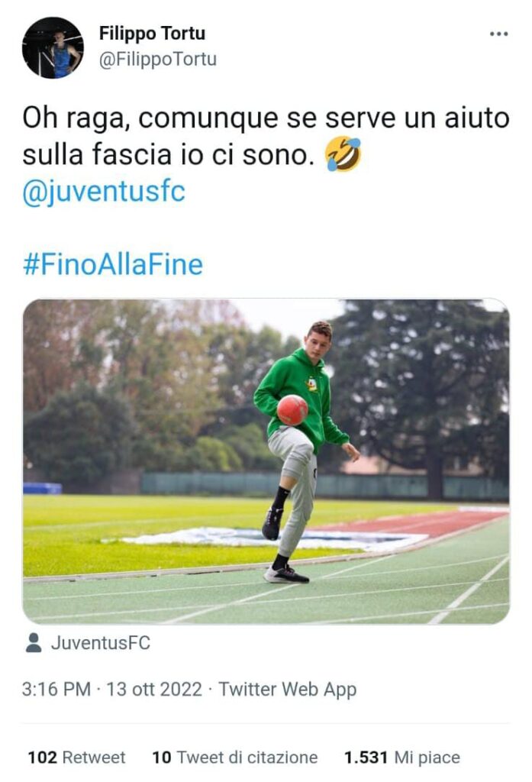This screenshot has width=532, height=782.
Task: Click the tweet text starting "Oh raga"
Action: click(x=266, y=137)
